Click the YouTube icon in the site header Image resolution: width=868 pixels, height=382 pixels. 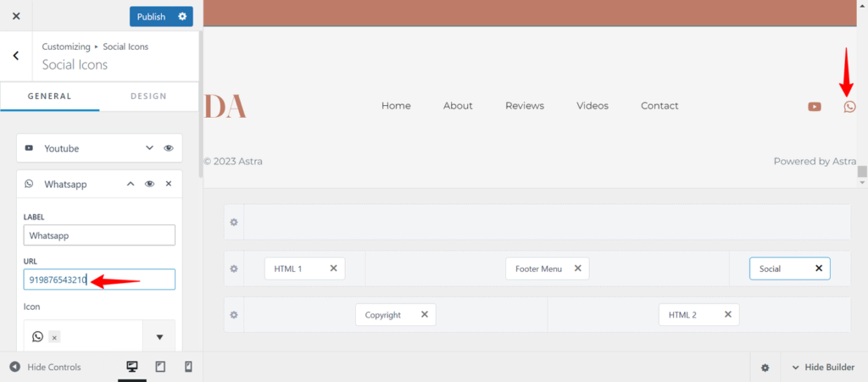(x=814, y=107)
